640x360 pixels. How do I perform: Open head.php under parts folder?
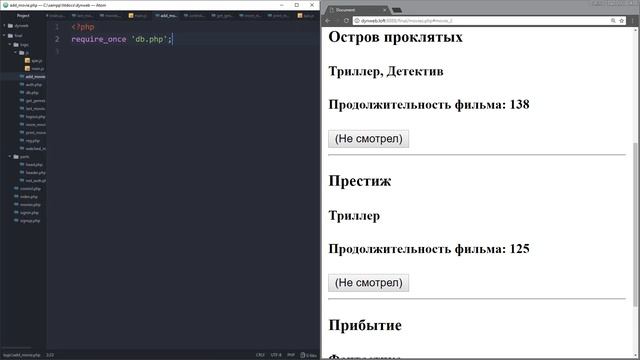click(31, 164)
